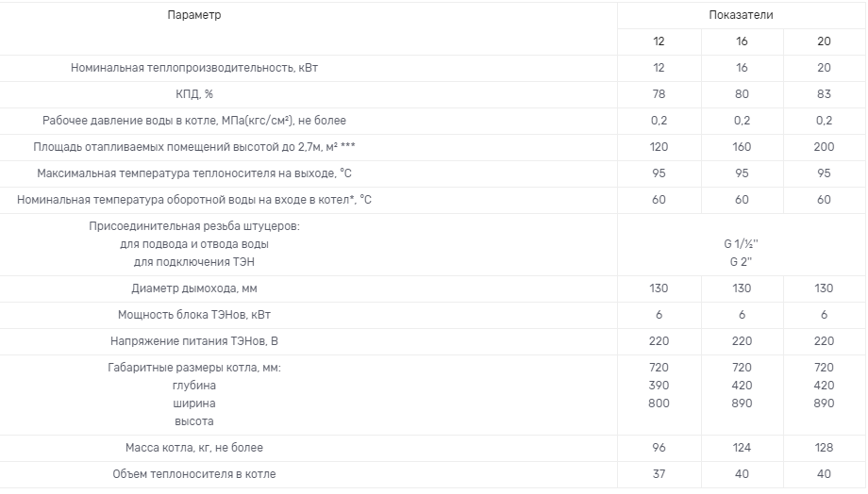Click the 'Параметр' column header
Viewport: 868px width, 494px height.
pos(194,15)
